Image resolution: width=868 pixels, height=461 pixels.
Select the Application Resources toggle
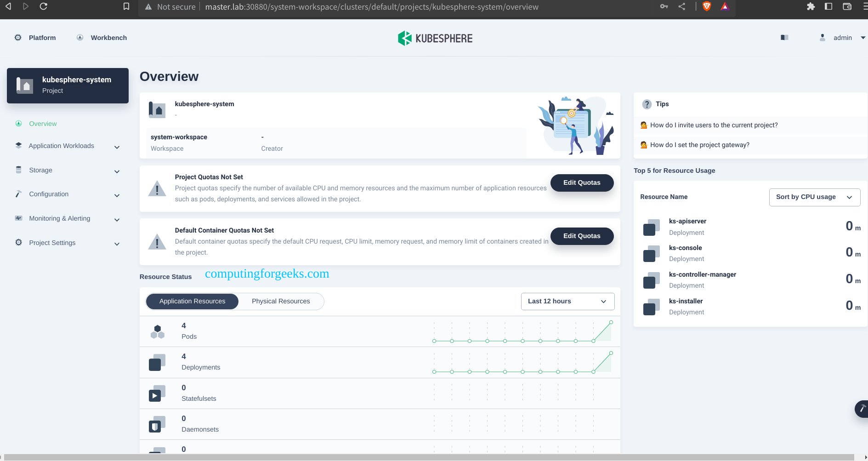[x=192, y=301]
